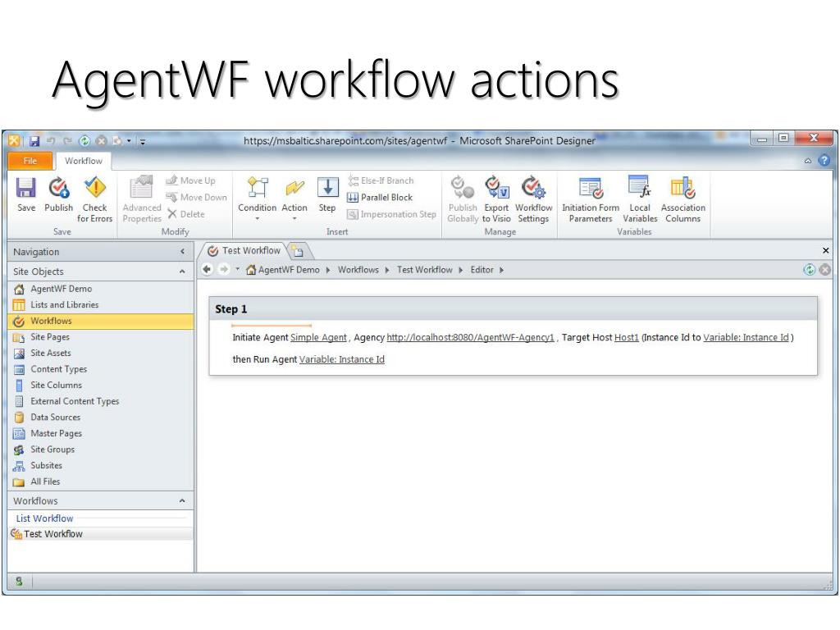Click Workflows breadcrumb
The width and height of the screenshot is (840, 630).
click(358, 270)
